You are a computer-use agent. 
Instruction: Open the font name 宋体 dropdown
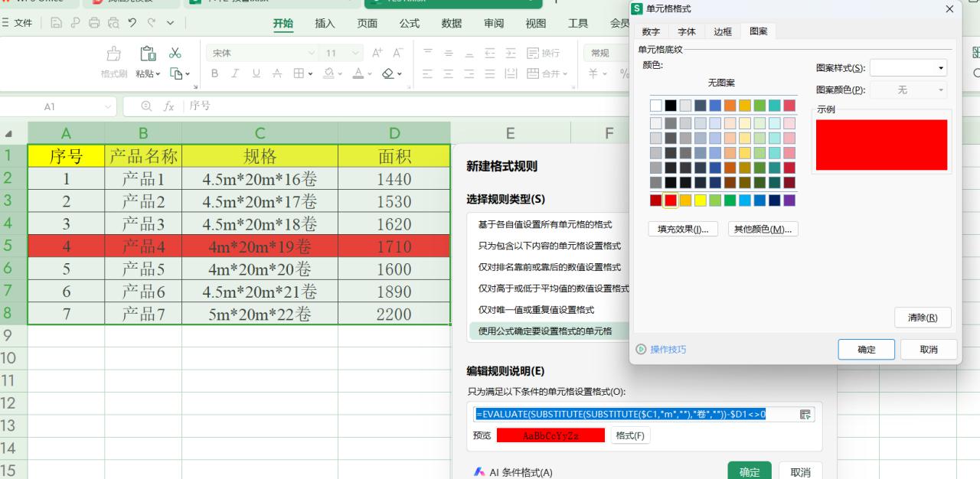312,53
